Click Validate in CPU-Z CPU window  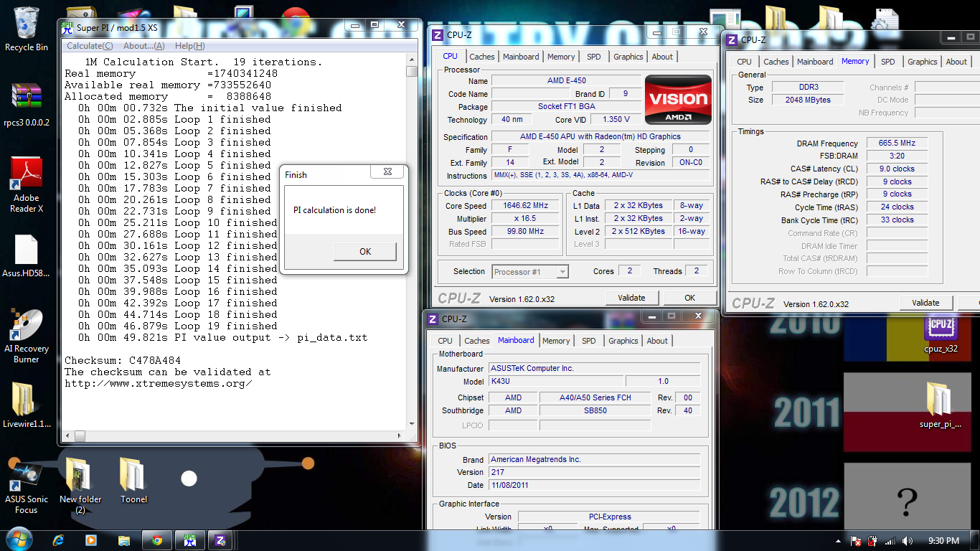pos(631,298)
